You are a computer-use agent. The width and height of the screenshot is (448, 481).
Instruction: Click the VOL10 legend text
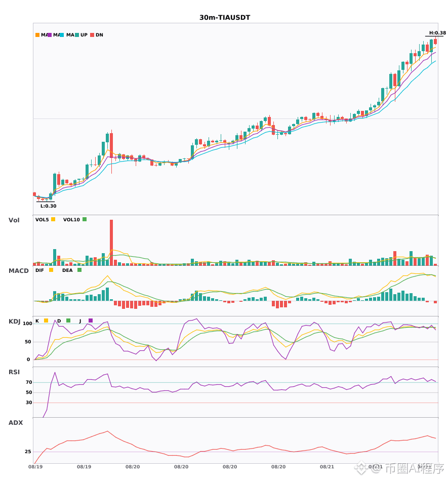click(71, 220)
